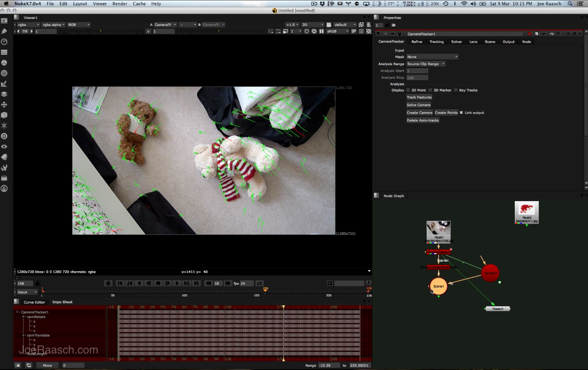Open the Analysis Range dropdown
Screen dimensions: 588x370
426,64
